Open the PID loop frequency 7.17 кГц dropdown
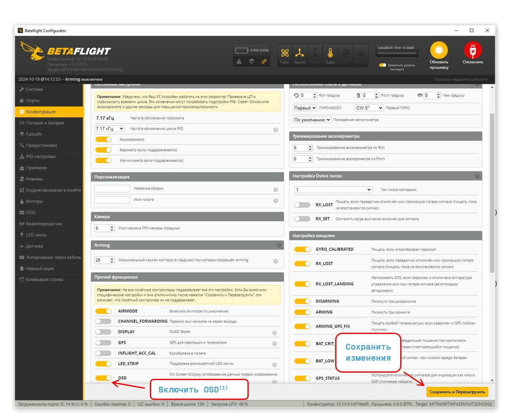Screen dimensions: 525x420 pyautogui.click(x=110, y=128)
